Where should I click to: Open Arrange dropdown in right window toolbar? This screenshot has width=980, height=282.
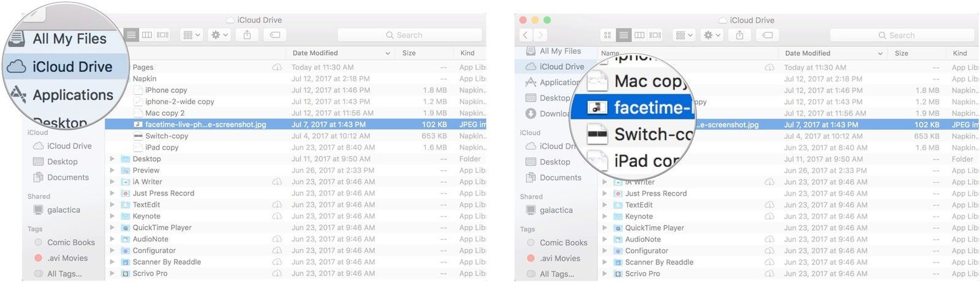(x=684, y=35)
